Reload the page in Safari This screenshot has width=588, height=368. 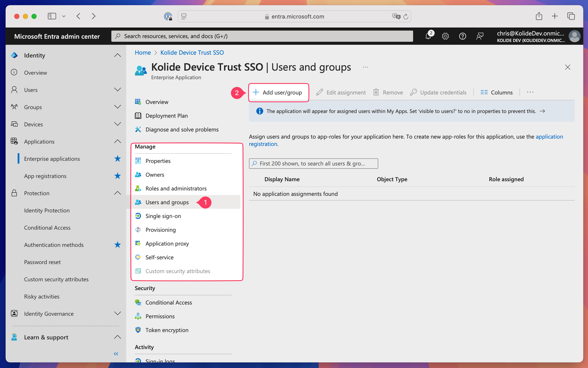coord(406,17)
